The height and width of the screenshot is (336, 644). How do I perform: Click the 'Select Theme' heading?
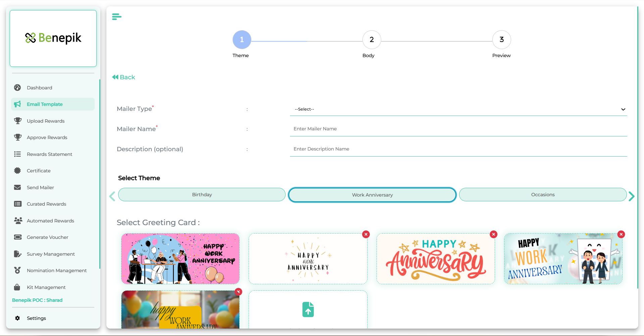coord(139,178)
